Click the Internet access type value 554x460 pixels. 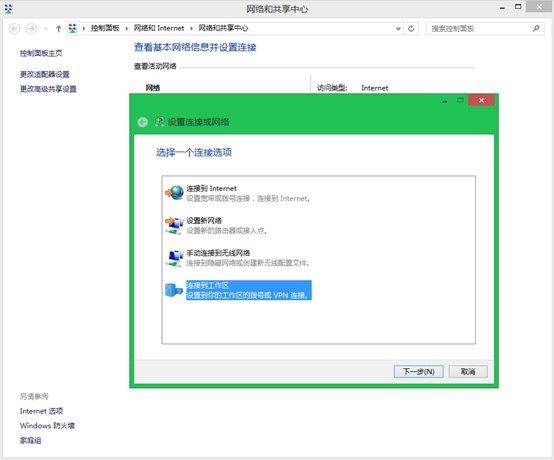[375, 88]
